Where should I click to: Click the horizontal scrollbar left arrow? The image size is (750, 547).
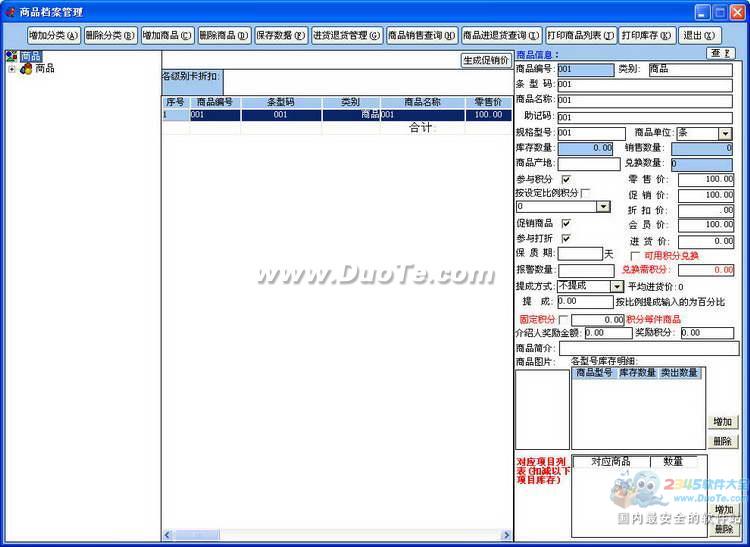click(167, 535)
